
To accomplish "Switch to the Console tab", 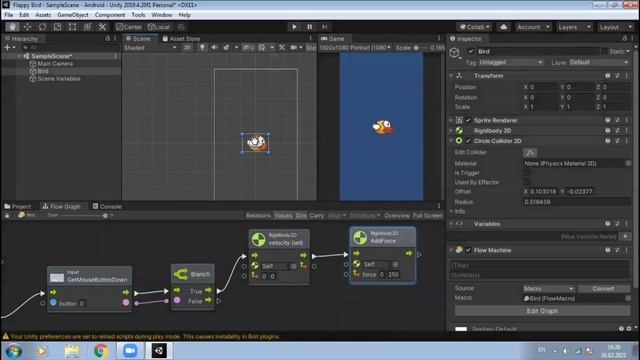I will click(107, 206).
